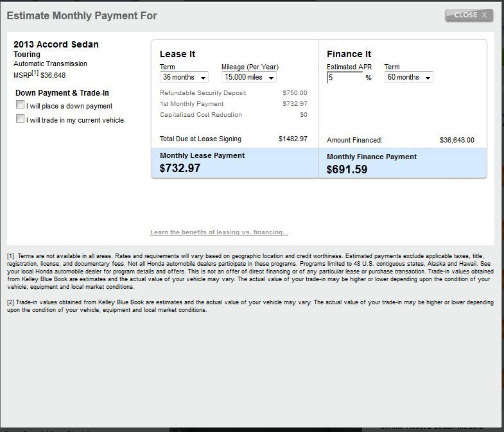Screen dimensions: 504x432
Task: Click the Amount Financed $36,648.00 value
Action: tap(456, 140)
